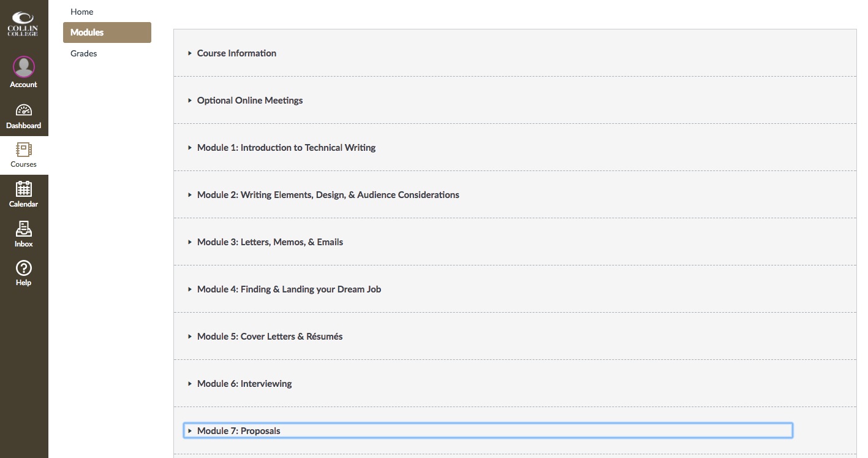Expand Module 1 disclosure triangle
The height and width of the screenshot is (458, 868).
pos(190,148)
